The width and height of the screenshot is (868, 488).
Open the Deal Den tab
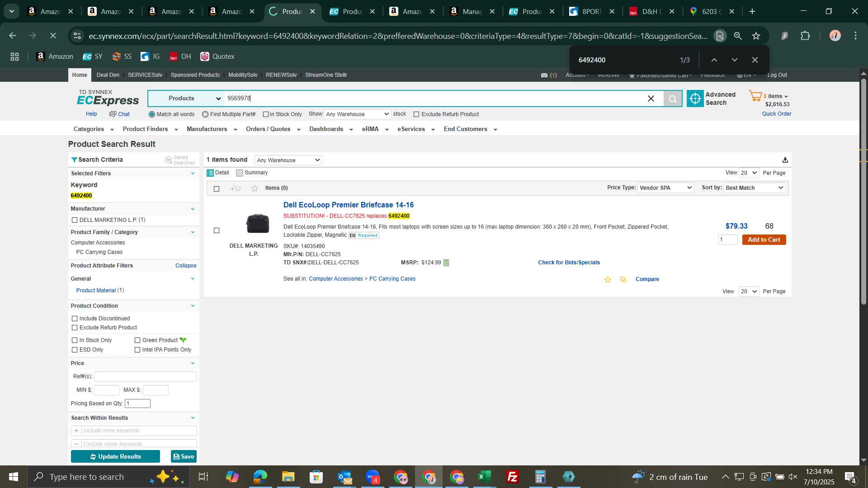pyautogui.click(x=108, y=75)
